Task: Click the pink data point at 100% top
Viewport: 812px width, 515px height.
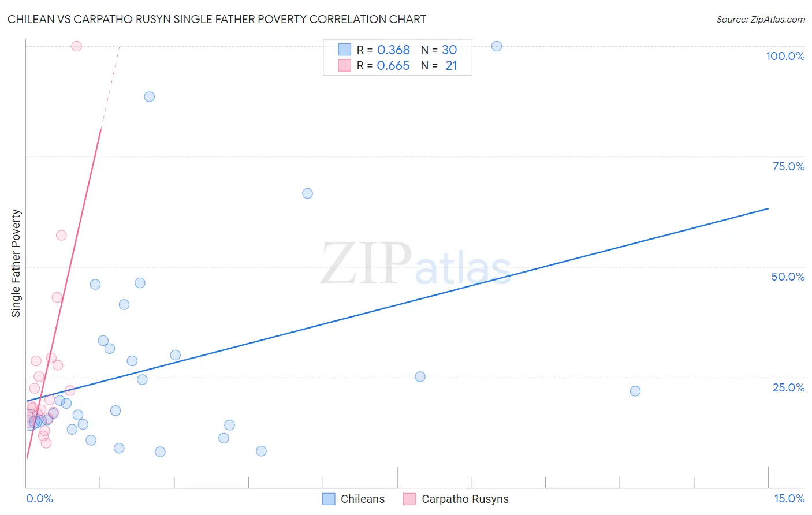Action: pos(76,46)
